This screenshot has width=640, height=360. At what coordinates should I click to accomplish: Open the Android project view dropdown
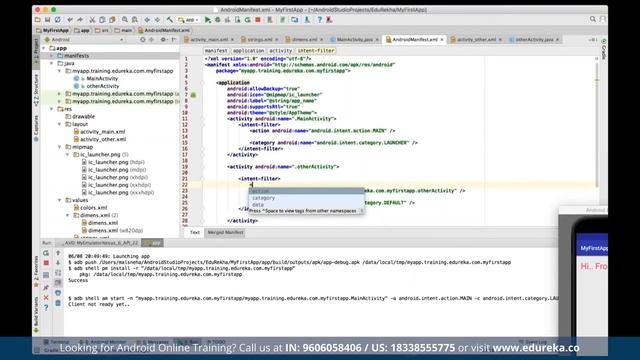(84, 40)
